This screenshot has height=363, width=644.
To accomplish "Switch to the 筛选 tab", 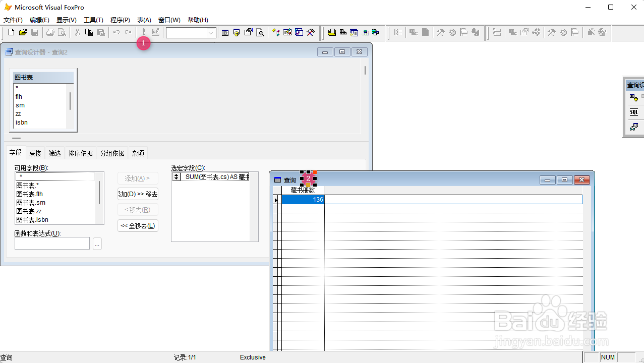I will (x=54, y=153).
